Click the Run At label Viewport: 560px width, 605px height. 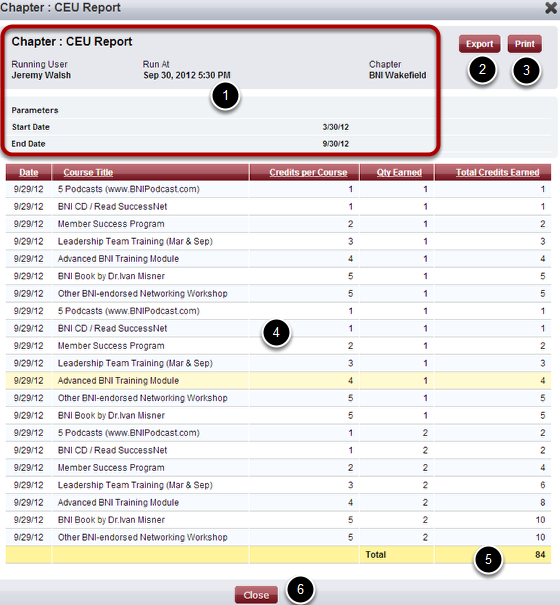coord(156,64)
